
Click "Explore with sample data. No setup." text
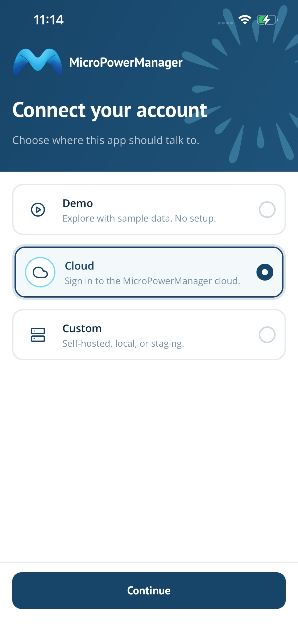pyautogui.click(x=139, y=218)
